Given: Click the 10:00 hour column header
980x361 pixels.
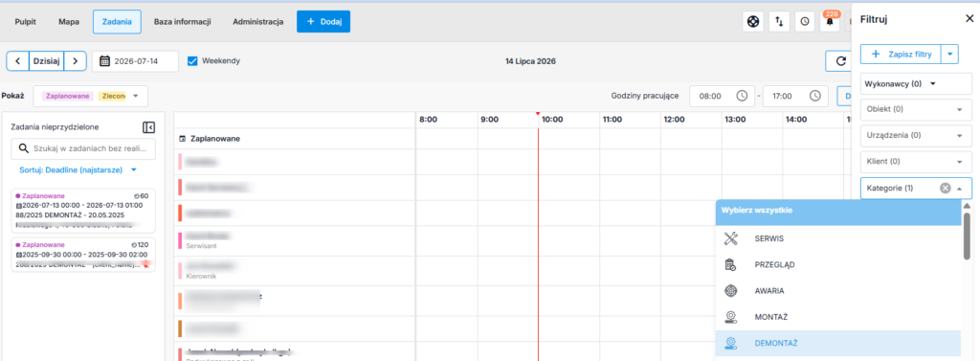Looking at the screenshot, I should 552,119.
